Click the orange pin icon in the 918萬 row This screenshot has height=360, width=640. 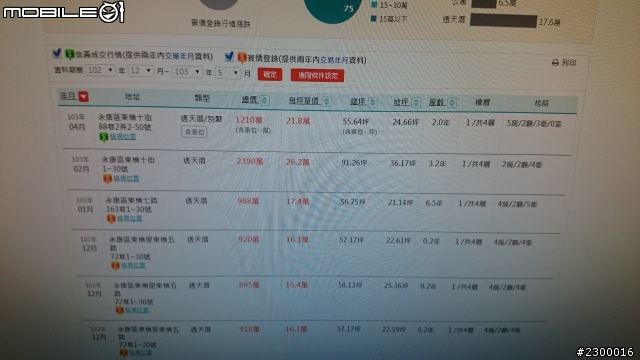[123, 353]
